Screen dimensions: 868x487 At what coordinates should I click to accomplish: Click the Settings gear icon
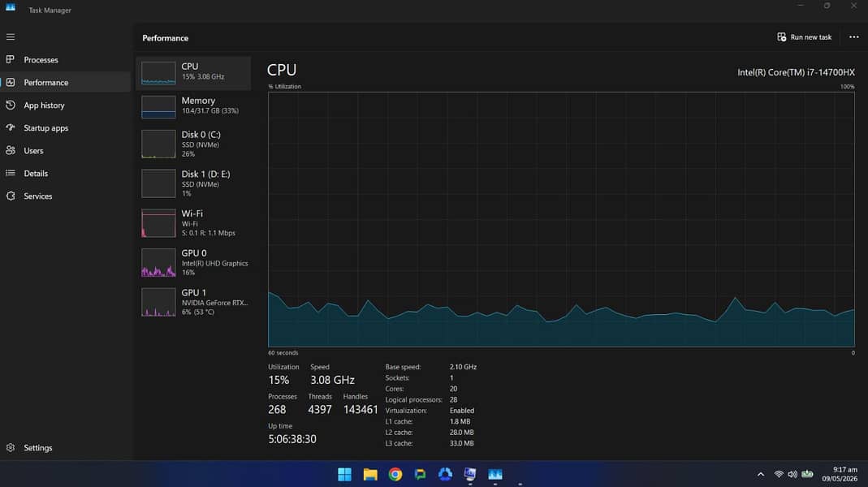[x=11, y=447]
